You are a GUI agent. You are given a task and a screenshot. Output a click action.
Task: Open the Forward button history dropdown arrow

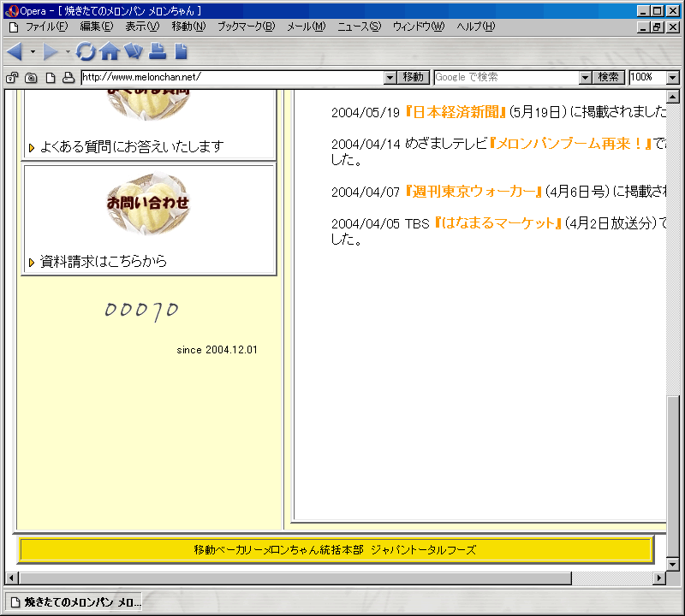coord(68,51)
